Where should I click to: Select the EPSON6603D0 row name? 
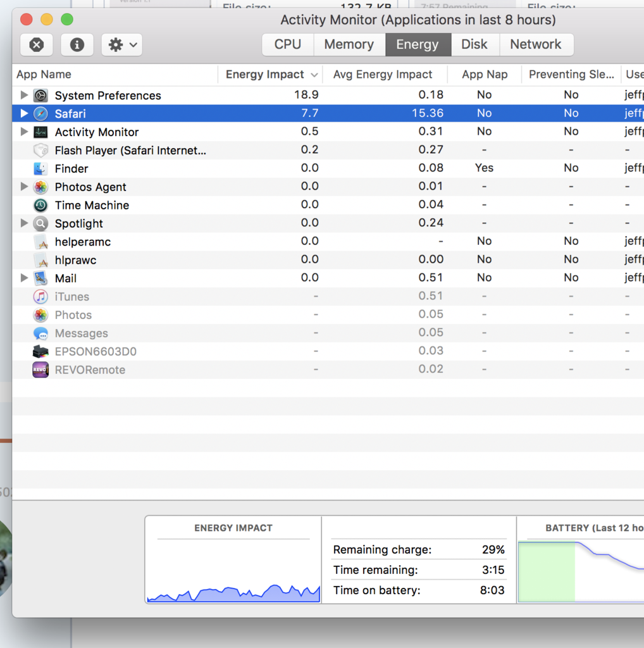[x=96, y=351]
